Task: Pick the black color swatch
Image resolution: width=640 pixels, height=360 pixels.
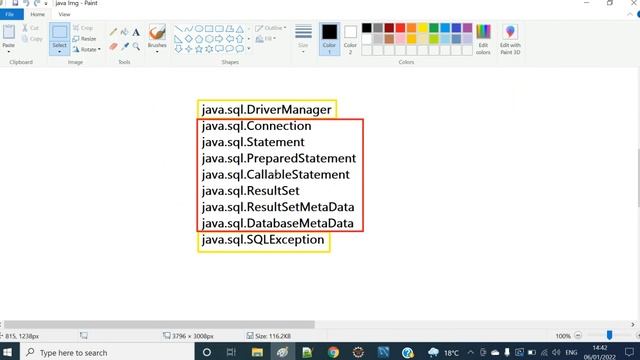Action: click(x=367, y=28)
